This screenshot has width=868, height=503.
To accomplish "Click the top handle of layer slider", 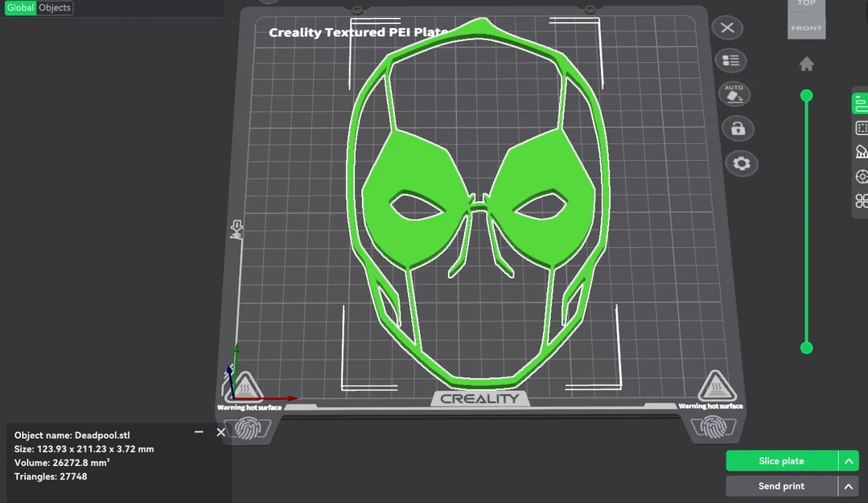I will (807, 95).
